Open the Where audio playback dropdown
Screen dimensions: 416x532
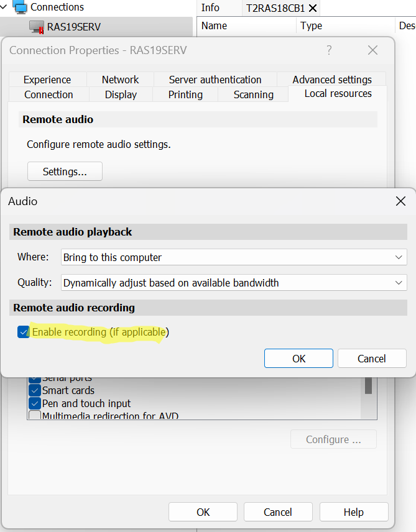234,257
